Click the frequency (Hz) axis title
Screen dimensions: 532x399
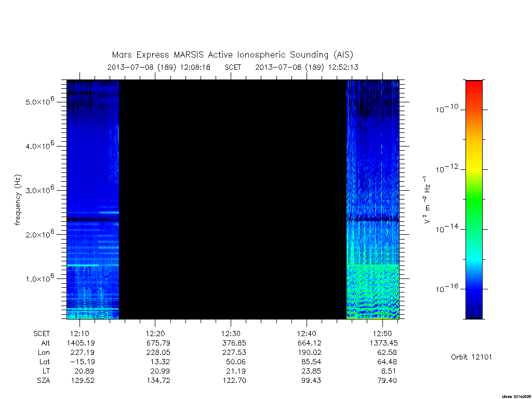point(18,200)
